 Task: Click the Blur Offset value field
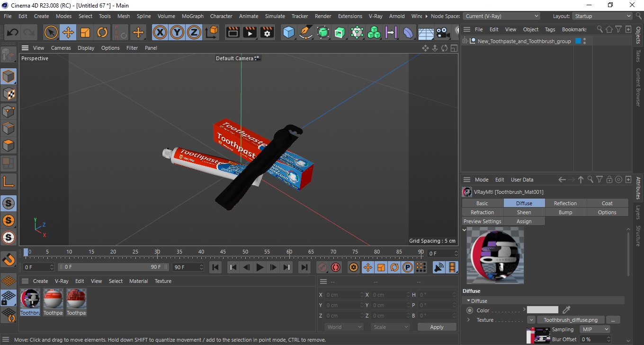(594, 339)
